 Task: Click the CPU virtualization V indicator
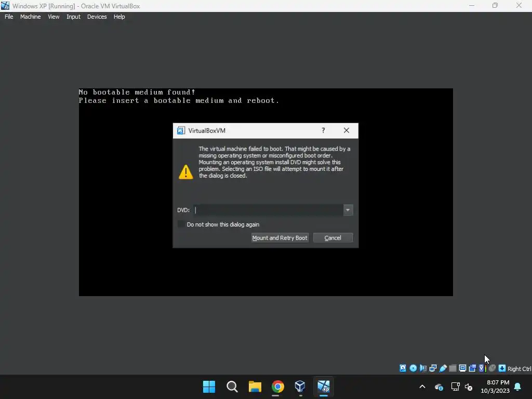tap(482, 368)
